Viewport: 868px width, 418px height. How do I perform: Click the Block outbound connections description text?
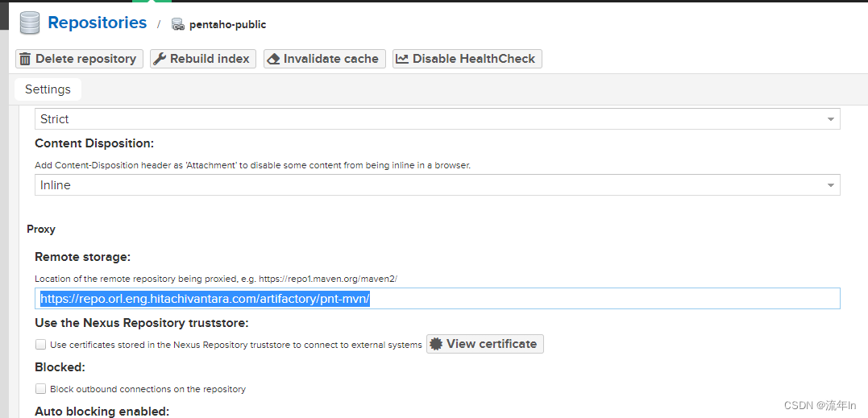point(147,389)
